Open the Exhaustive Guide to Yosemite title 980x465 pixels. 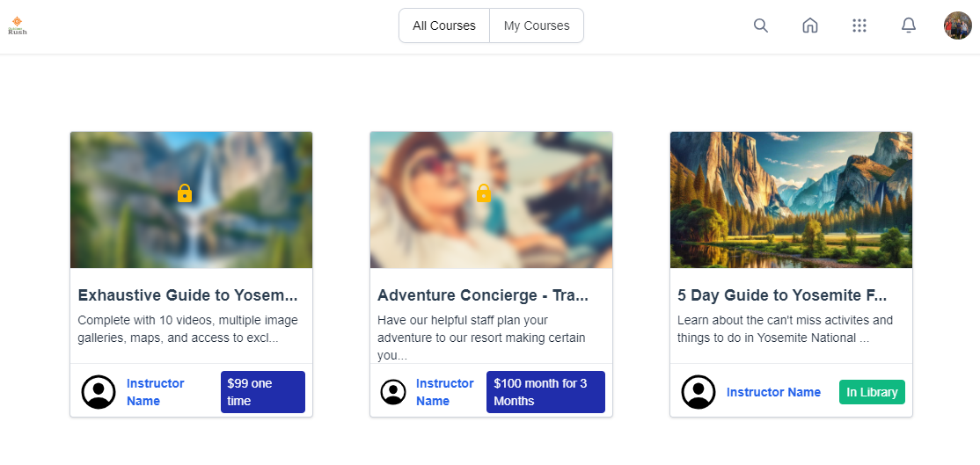187,295
